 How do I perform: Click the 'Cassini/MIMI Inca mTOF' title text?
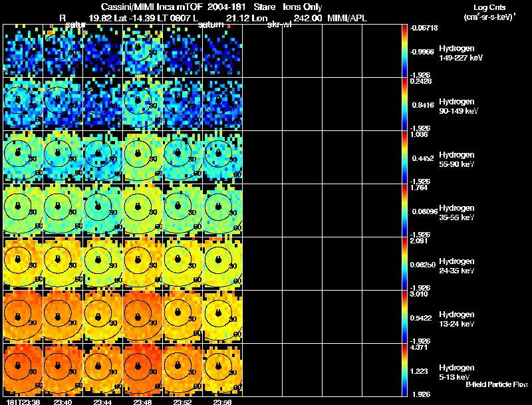coord(152,7)
